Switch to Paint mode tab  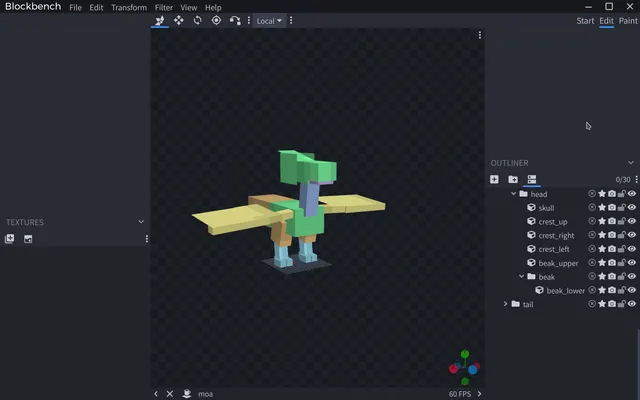(628, 21)
